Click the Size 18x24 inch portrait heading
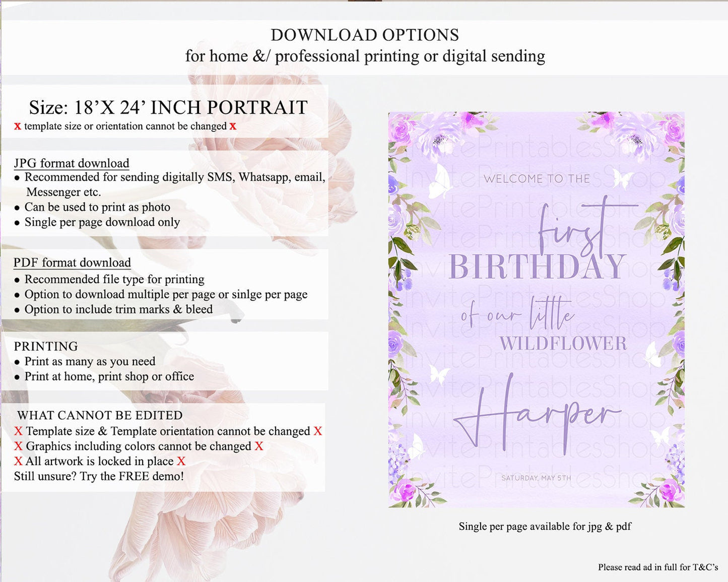The image size is (728, 582). pos(168,107)
